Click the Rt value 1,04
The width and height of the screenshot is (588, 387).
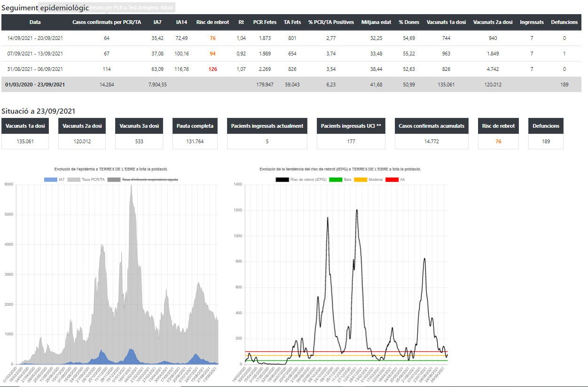tap(241, 38)
